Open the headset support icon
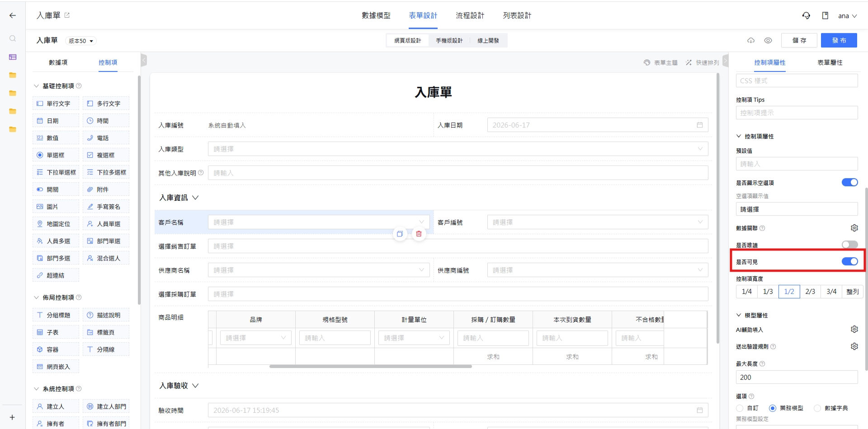 806,15
